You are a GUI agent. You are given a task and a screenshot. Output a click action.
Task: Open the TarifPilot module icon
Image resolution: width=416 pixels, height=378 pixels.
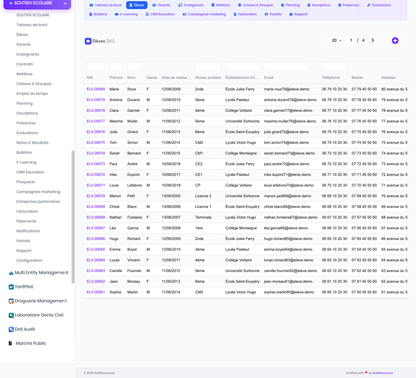click(11, 287)
